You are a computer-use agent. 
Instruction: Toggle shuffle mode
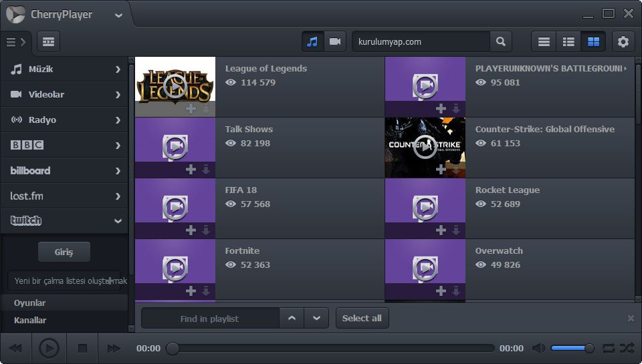pyautogui.click(x=627, y=349)
